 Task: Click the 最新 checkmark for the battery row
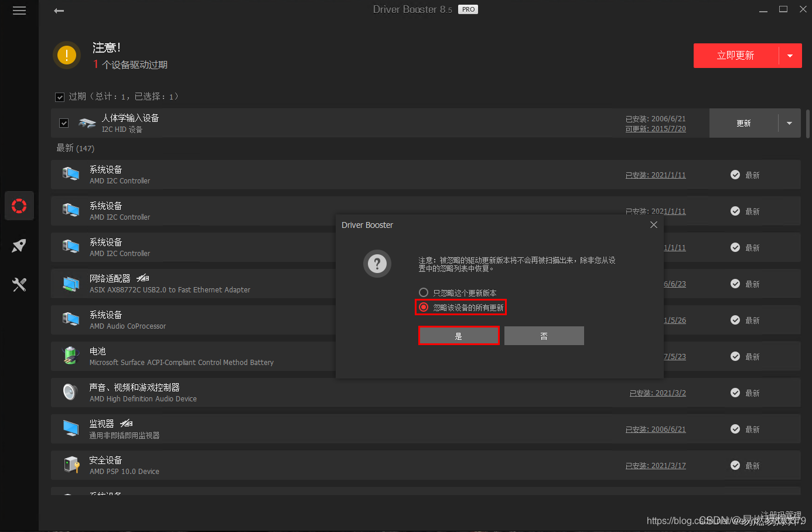[x=735, y=356]
